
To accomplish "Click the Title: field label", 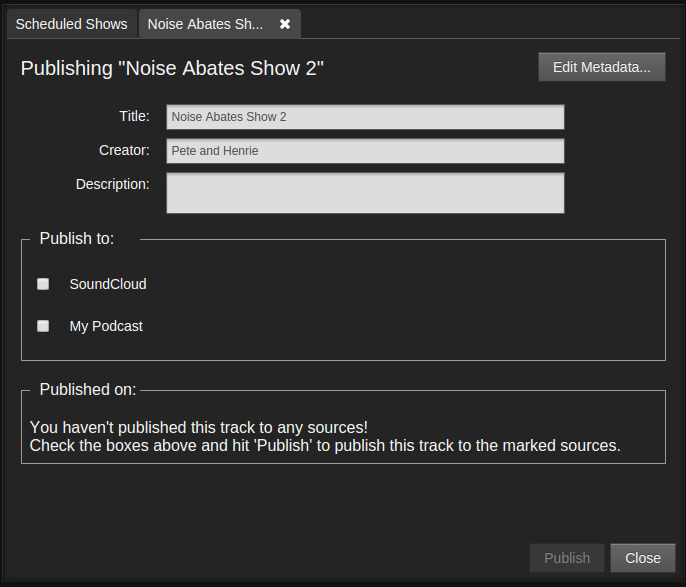I will pos(134,116).
